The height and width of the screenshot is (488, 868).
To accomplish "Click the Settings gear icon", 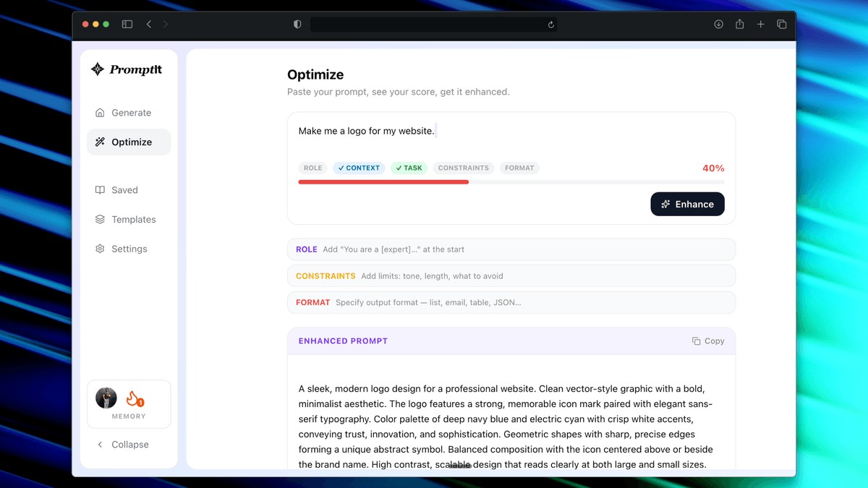I will click(100, 249).
